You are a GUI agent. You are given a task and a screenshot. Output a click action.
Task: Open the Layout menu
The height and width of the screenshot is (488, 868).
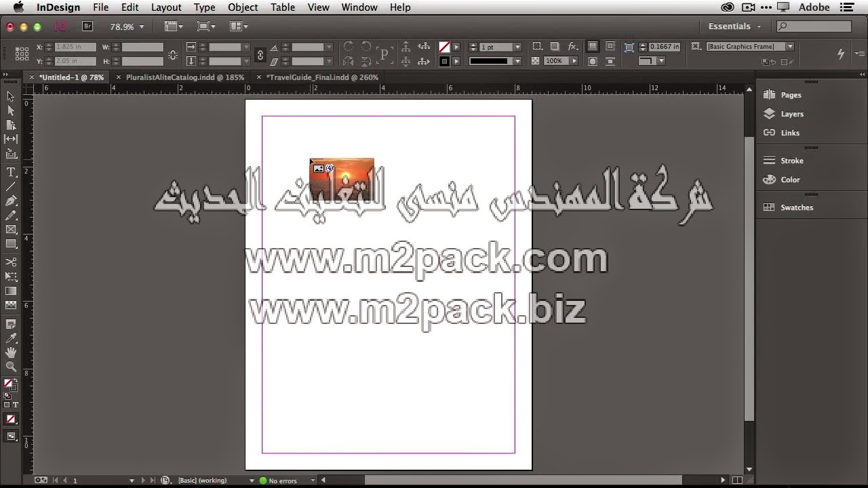tap(166, 7)
